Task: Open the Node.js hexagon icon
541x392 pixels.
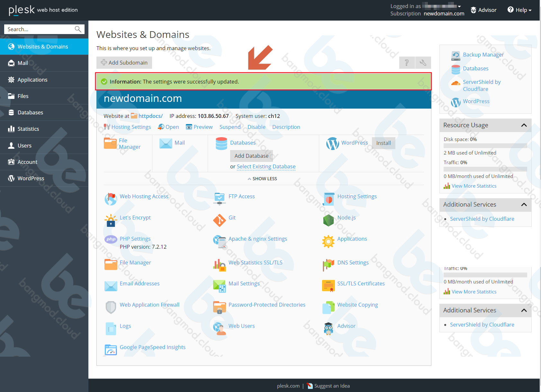Action: point(328,220)
